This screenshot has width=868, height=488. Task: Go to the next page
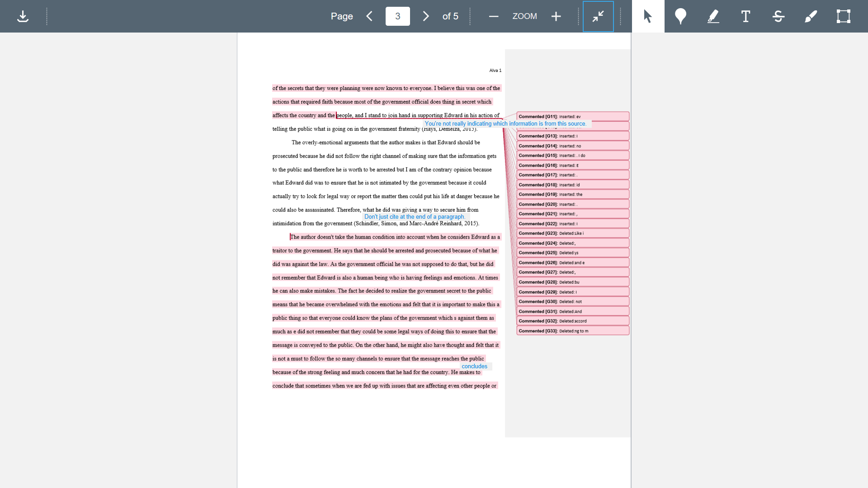426,16
